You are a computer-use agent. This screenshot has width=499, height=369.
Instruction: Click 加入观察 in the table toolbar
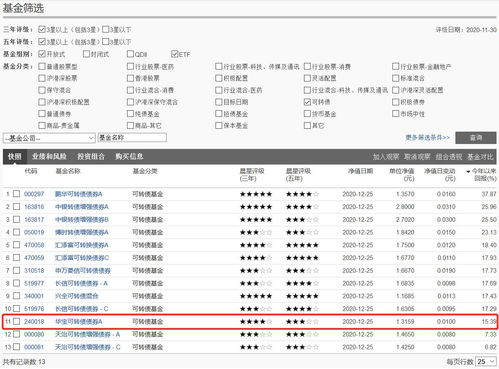coord(386,157)
